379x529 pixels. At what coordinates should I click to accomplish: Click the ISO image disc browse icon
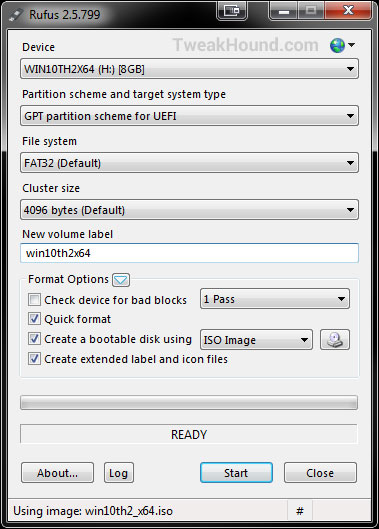click(x=334, y=339)
